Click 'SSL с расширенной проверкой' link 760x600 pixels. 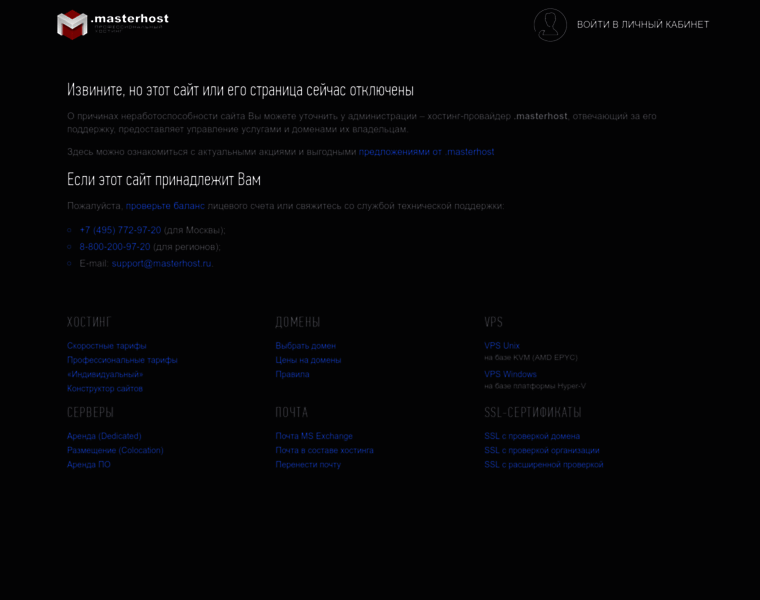click(x=544, y=464)
